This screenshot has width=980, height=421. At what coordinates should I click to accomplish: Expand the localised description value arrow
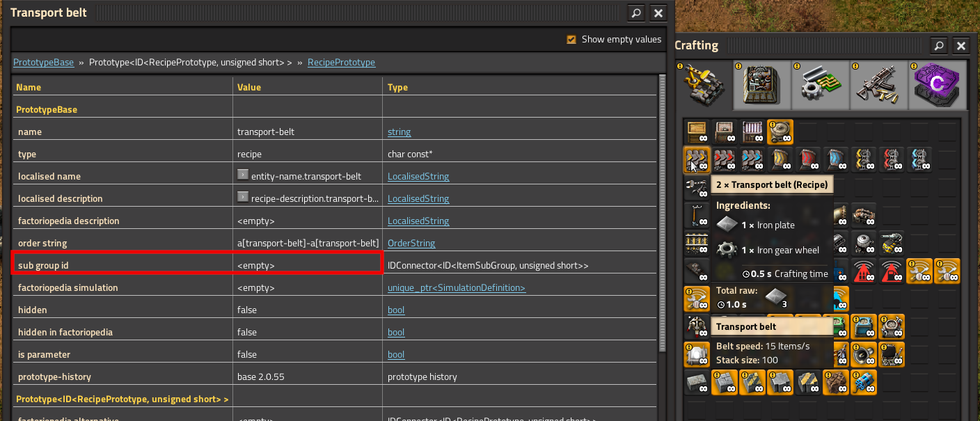242,198
